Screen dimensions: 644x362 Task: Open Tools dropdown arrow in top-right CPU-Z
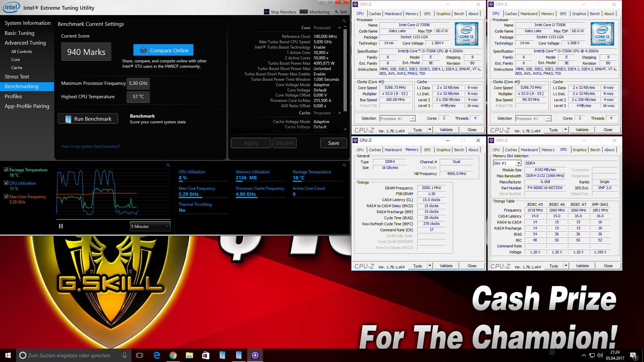click(x=565, y=130)
